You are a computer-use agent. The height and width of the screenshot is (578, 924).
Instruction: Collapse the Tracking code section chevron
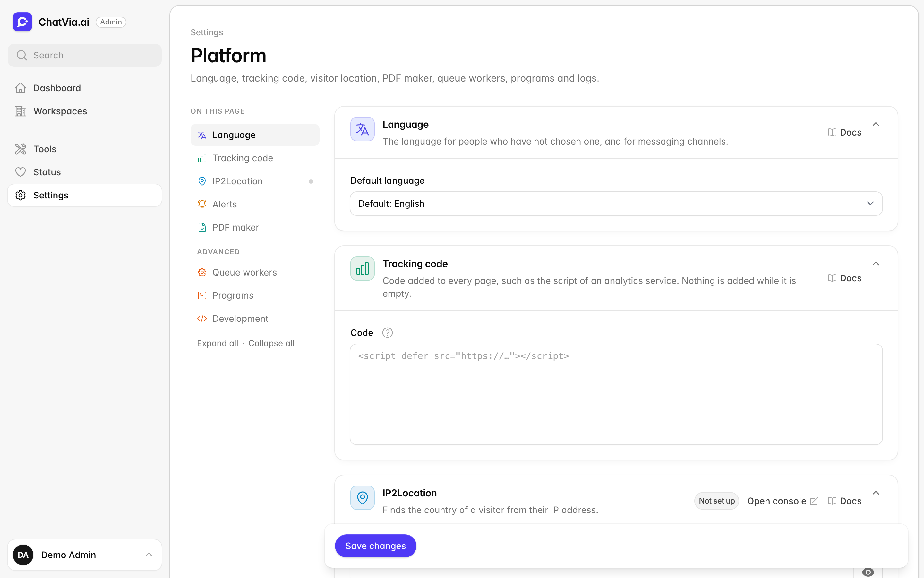[876, 264]
